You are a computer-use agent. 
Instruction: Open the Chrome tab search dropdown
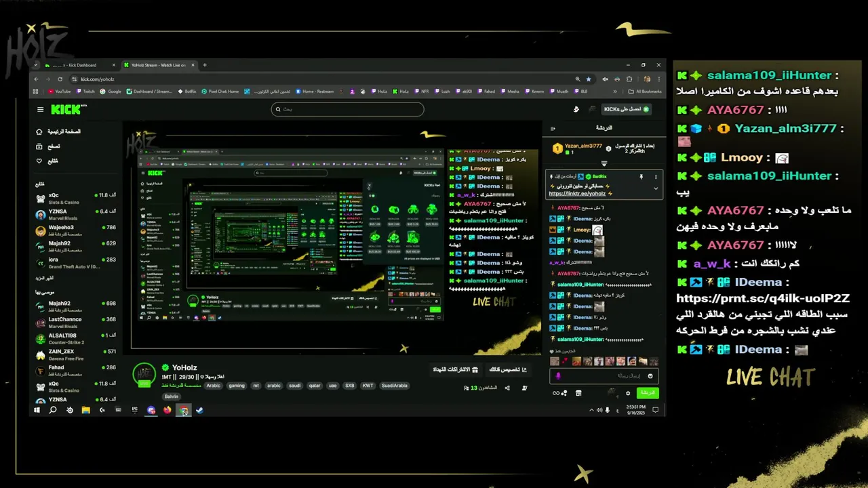[x=36, y=65]
